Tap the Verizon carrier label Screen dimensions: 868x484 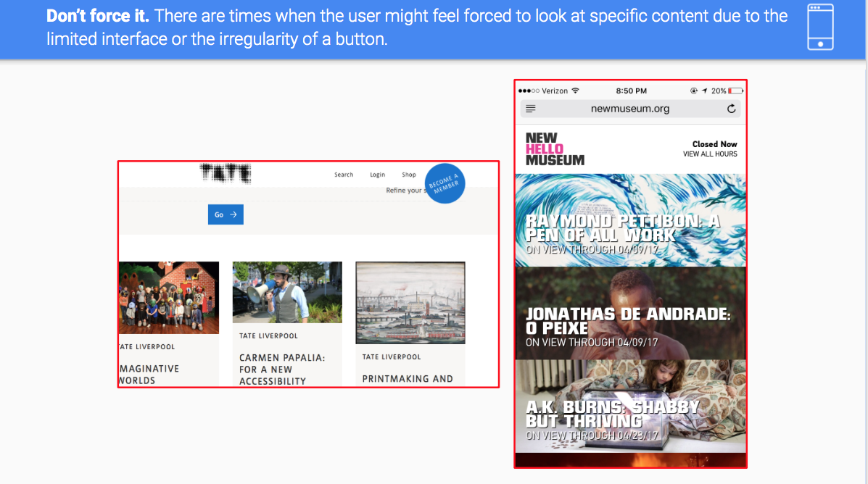click(x=555, y=91)
